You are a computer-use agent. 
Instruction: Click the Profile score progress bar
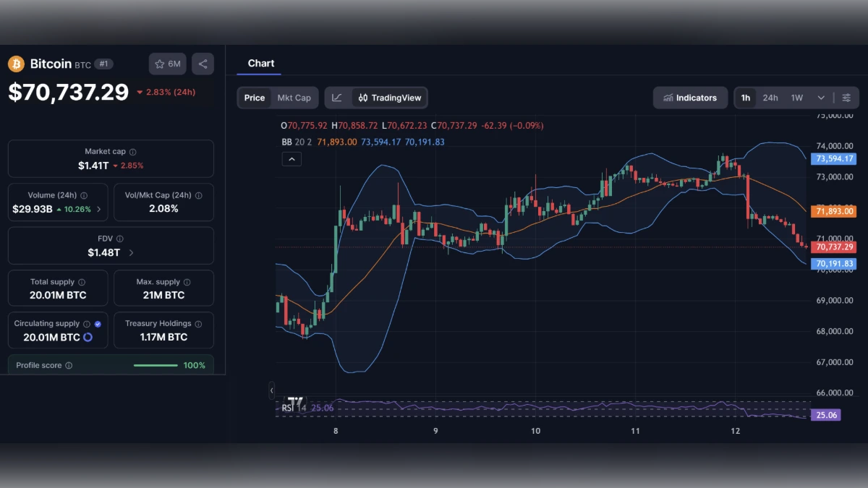pos(156,365)
